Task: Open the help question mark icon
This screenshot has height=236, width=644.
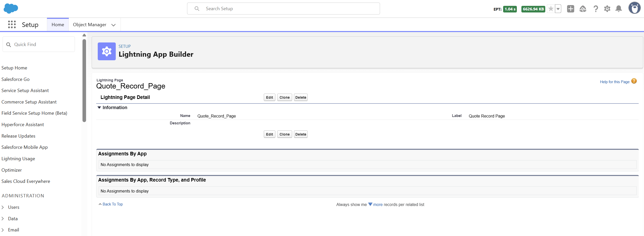Action: 596,9
